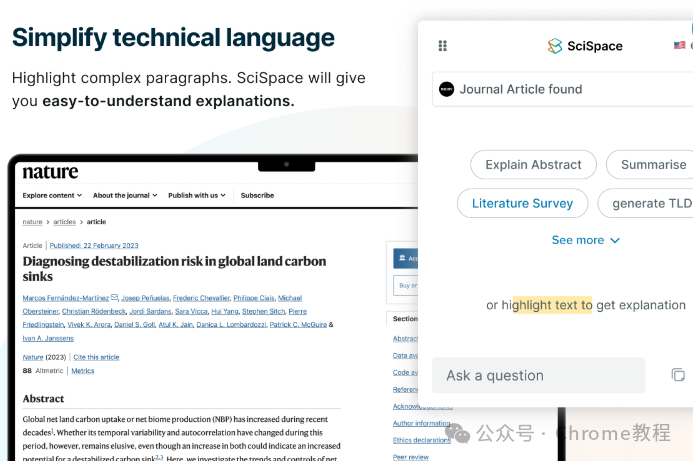Jump to Author information sidebar link
Image resolution: width=693 pixels, height=461 pixels.
(x=422, y=423)
